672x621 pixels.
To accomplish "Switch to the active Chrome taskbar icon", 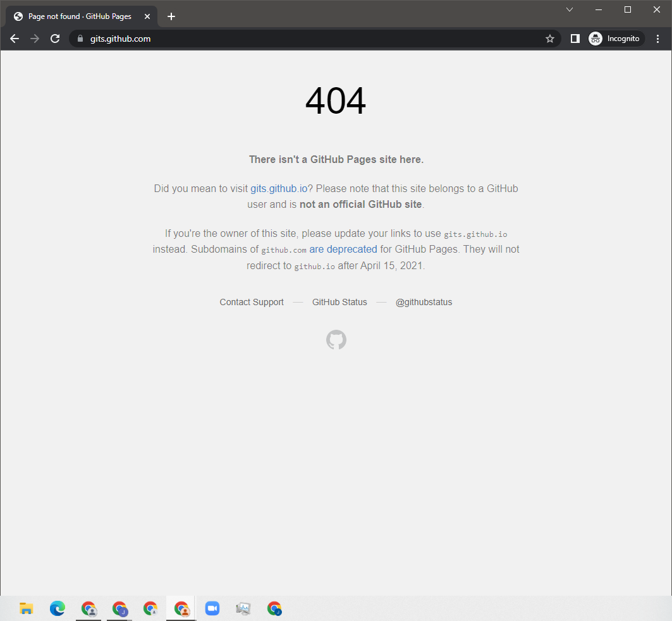I will point(181,608).
